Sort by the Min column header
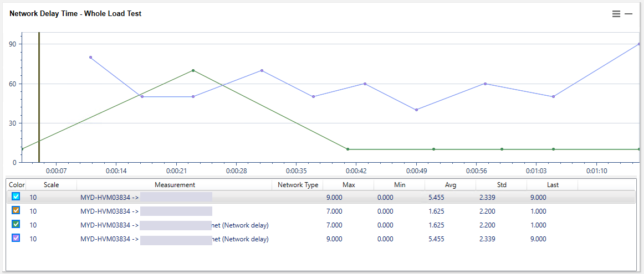The width and height of the screenshot is (644, 274). coord(399,185)
